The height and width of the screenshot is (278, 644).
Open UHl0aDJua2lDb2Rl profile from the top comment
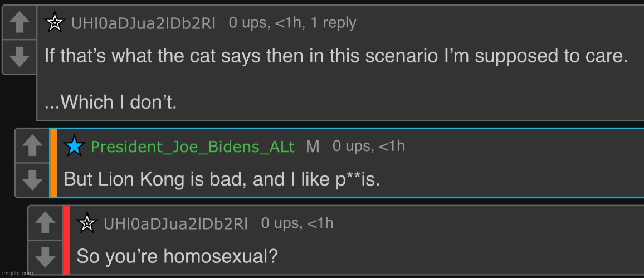click(x=143, y=24)
